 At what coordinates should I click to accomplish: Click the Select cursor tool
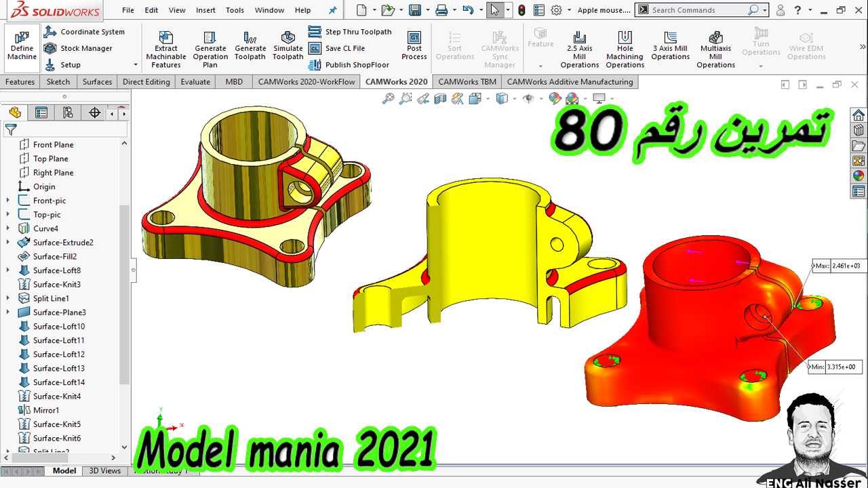tap(495, 10)
